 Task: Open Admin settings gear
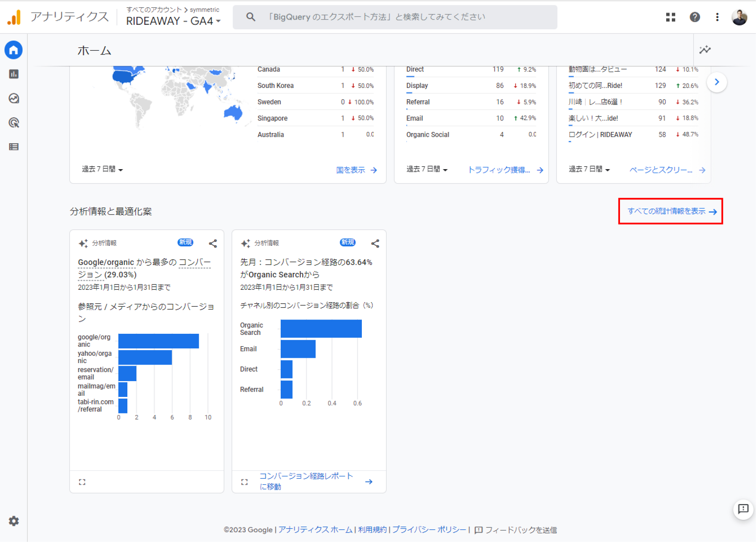14,521
